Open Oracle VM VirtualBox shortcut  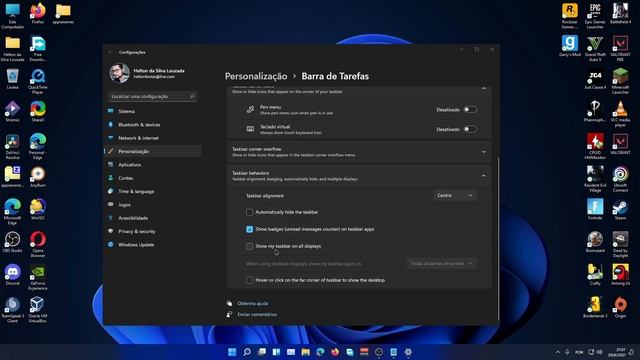38,310
